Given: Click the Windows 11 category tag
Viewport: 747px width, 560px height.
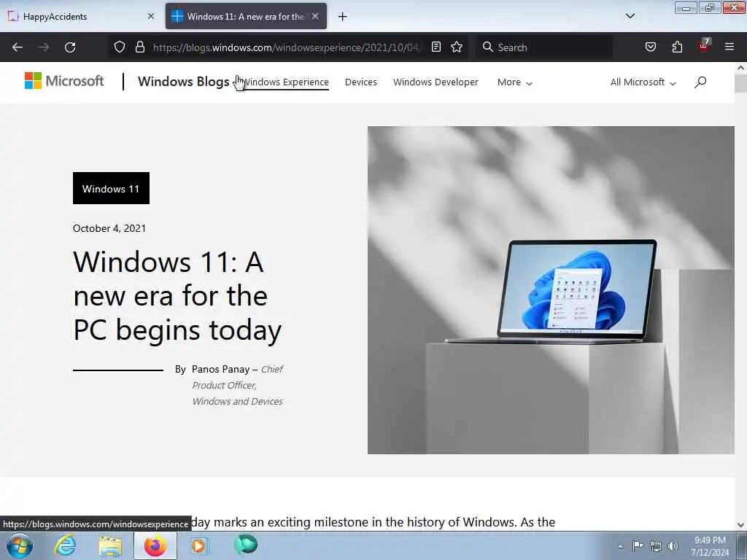Looking at the screenshot, I should (x=111, y=188).
